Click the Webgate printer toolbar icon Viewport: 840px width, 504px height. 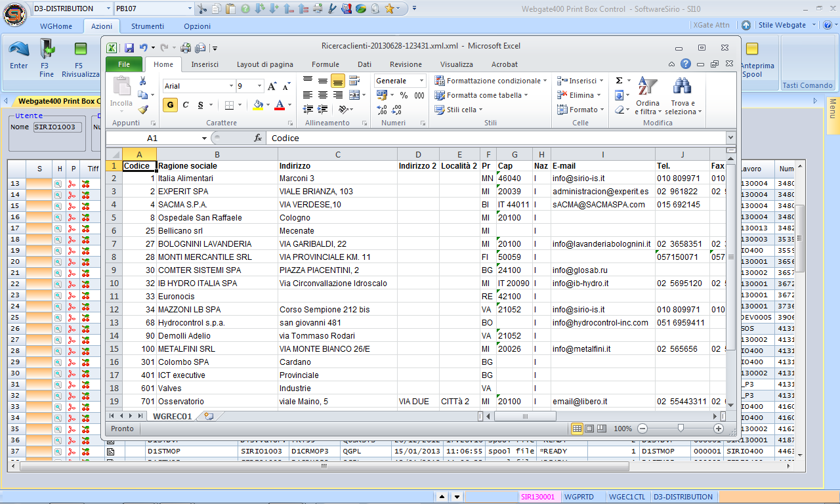pos(318,9)
